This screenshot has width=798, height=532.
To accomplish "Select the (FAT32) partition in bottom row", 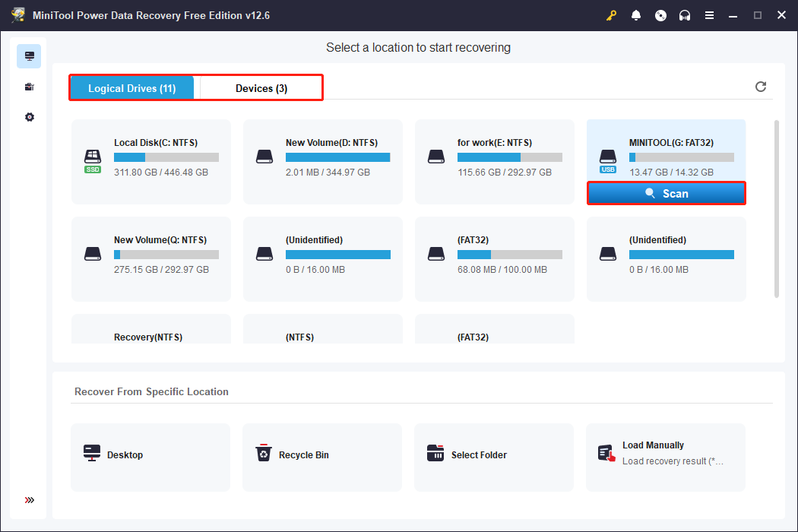I will click(x=495, y=329).
